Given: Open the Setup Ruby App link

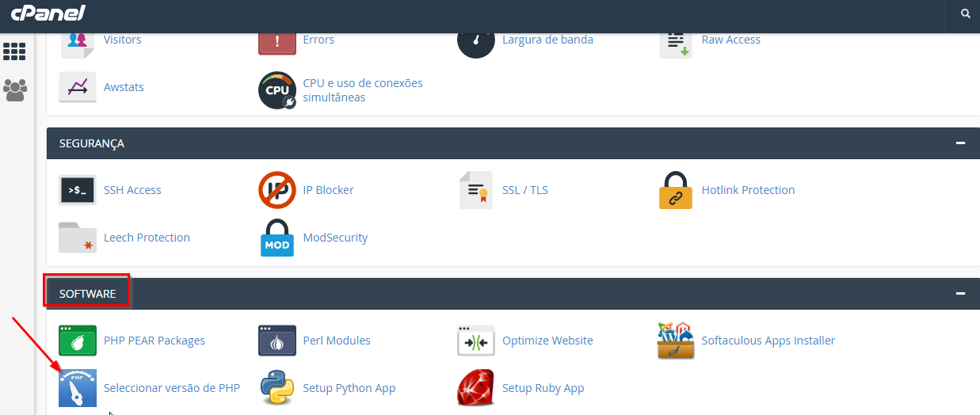Looking at the screenshot, I should click(x=543, y=388).
